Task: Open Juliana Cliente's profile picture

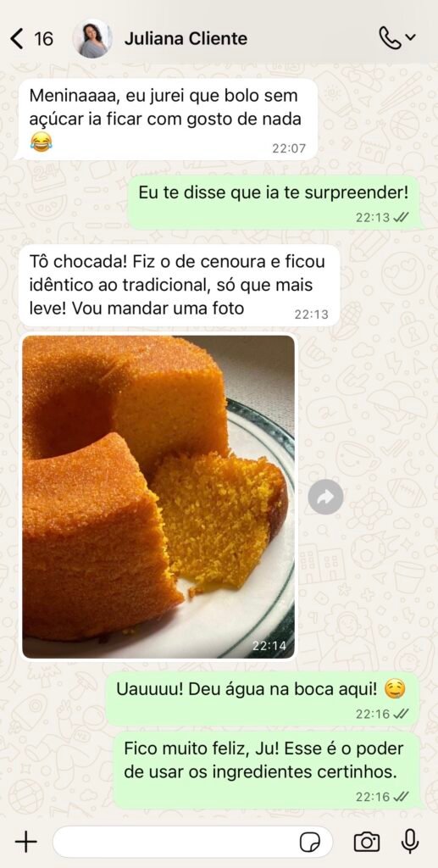Action: tap(92, 39)
